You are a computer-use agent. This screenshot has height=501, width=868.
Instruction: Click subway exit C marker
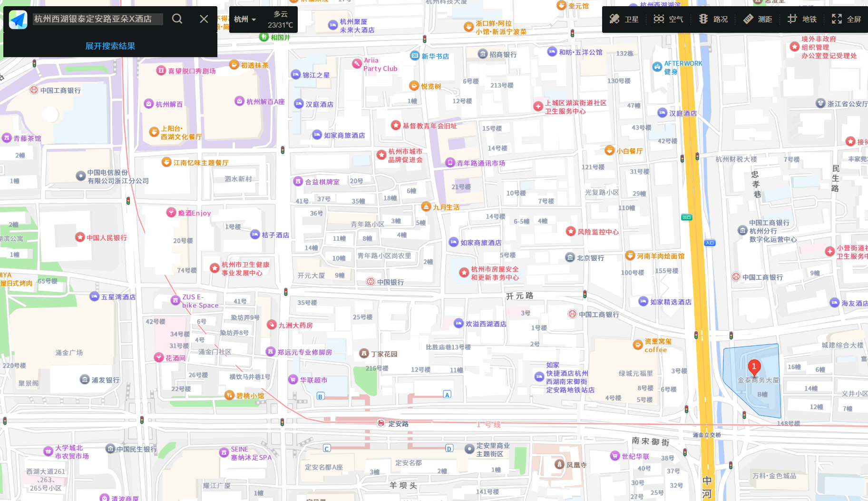[327, 448]
